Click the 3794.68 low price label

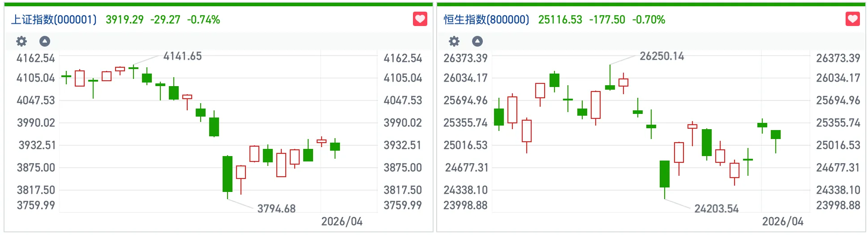point(276,209)
